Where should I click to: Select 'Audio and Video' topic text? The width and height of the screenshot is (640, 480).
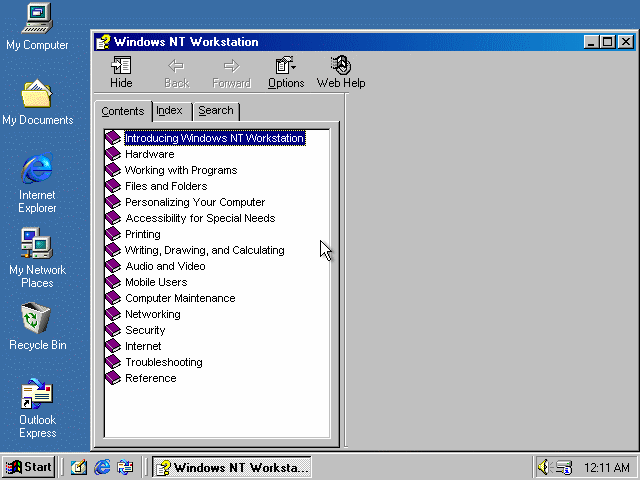pos(165,266)
